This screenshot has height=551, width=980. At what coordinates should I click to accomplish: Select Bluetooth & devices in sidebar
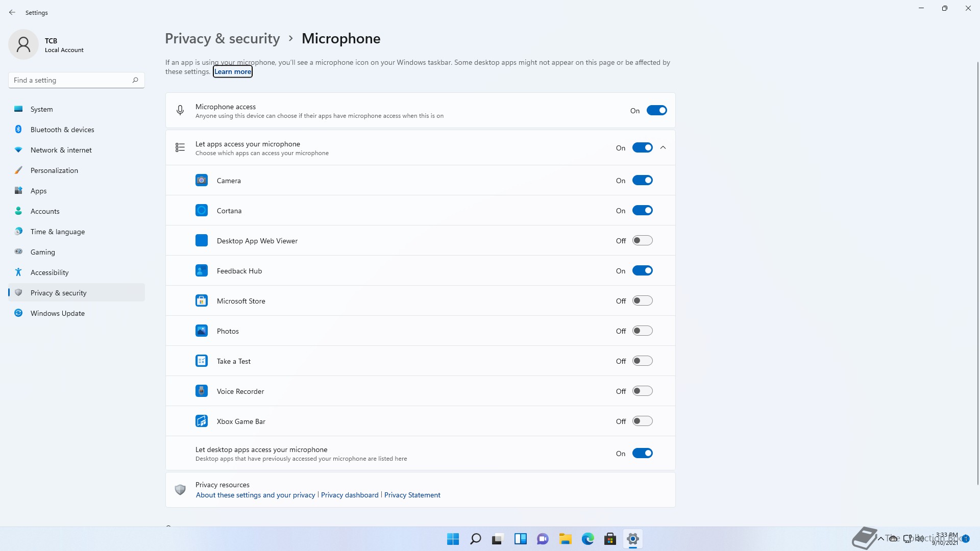coord(62,130)
